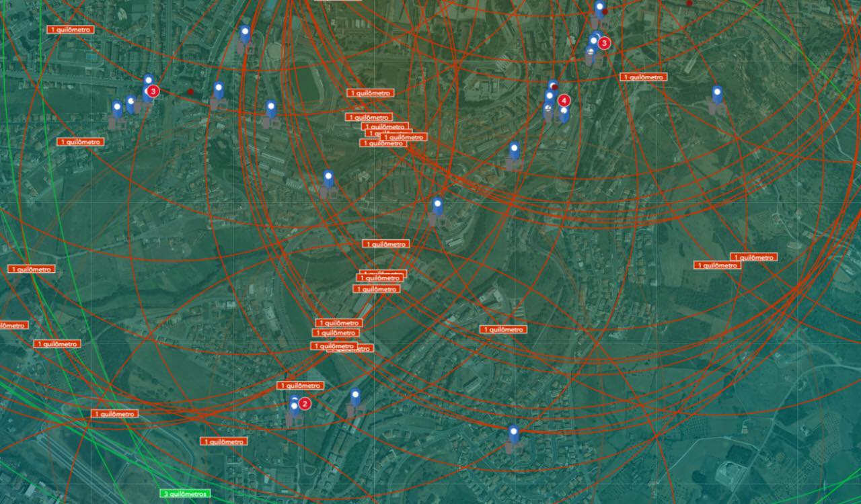Screen dimensions: 861x504
Task: Open the 3-pin cluster farthest from the 4-pin cluster
Action: click(x=153, y=91)
